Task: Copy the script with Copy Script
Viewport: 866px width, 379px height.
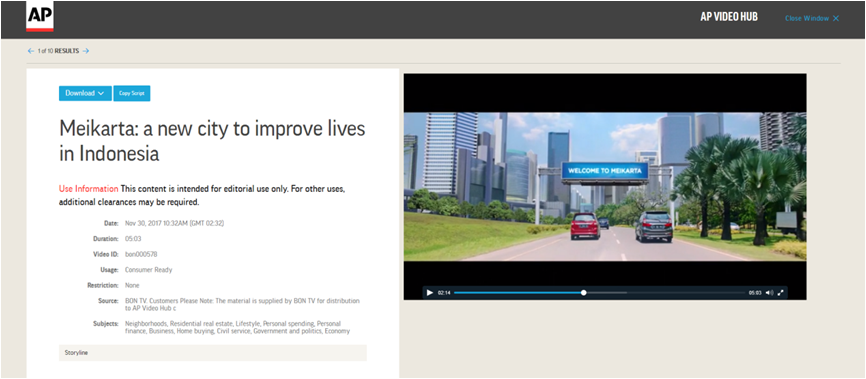Action: point(131,93)
